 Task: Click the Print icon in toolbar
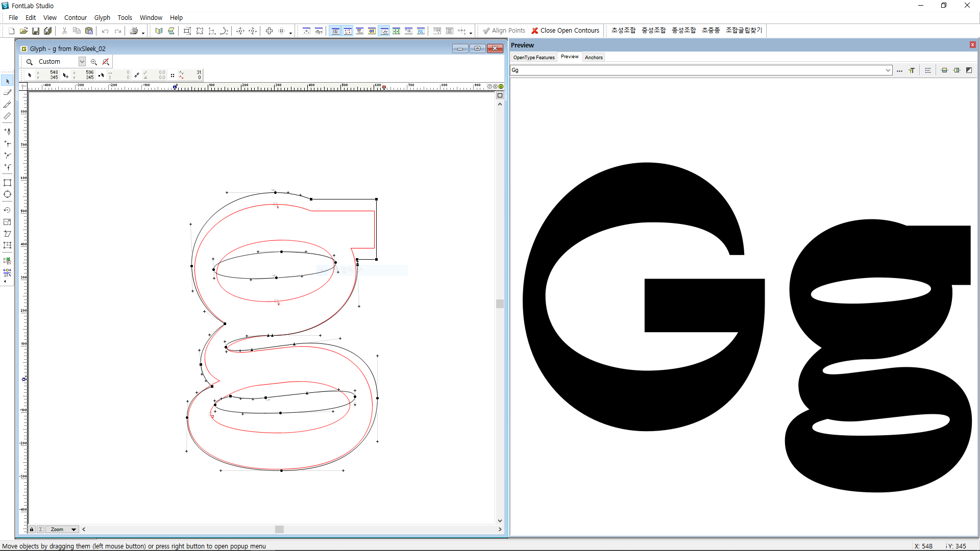[x=134, y=31]
